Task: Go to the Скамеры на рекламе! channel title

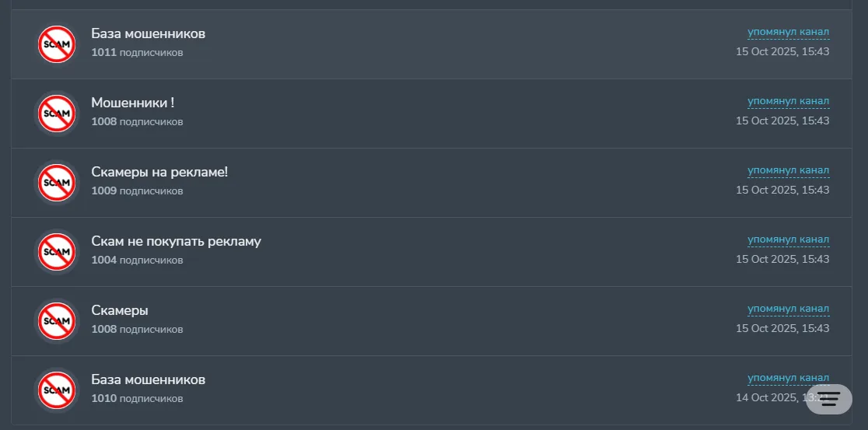Action: coord(159,172)
